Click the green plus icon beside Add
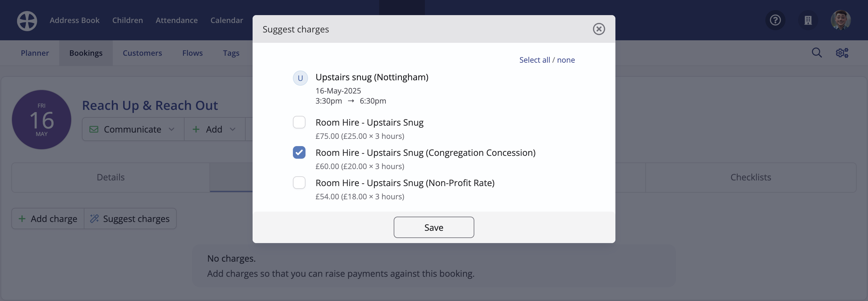868x301 pixels. (x=196, y=129)
